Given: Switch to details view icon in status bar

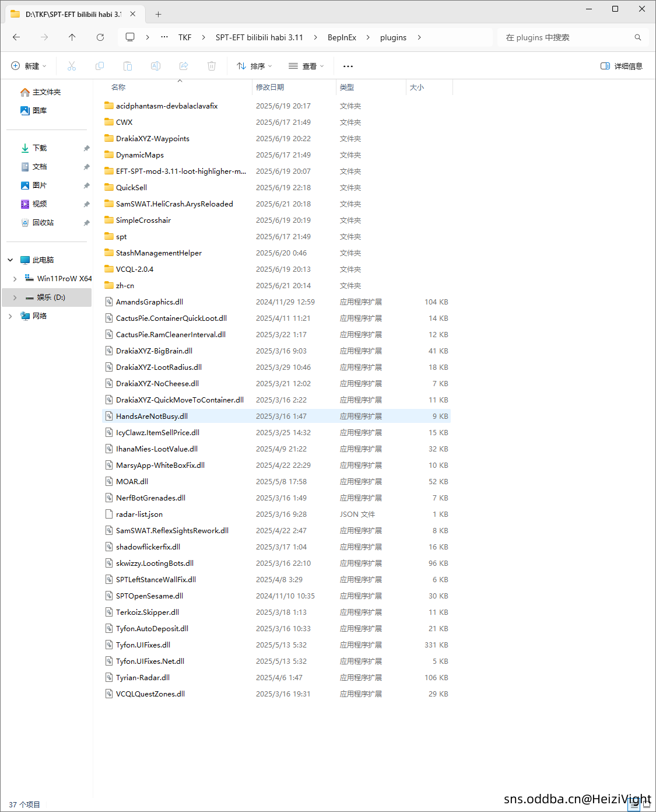Looking at the screenshot, I should tap(634, 804).
